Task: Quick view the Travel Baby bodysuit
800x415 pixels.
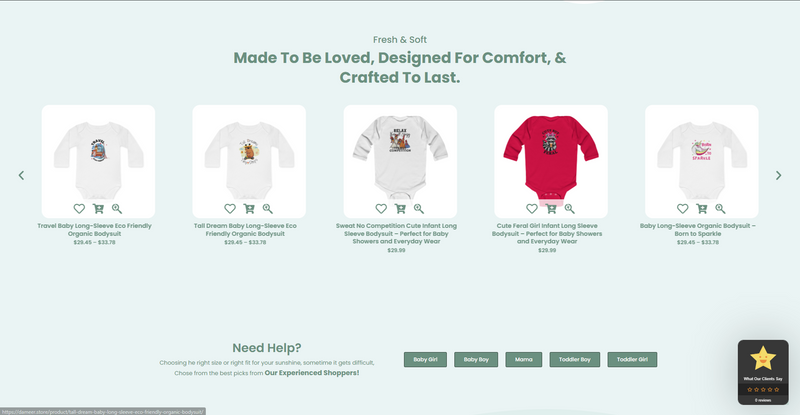Action: (117, 208)
